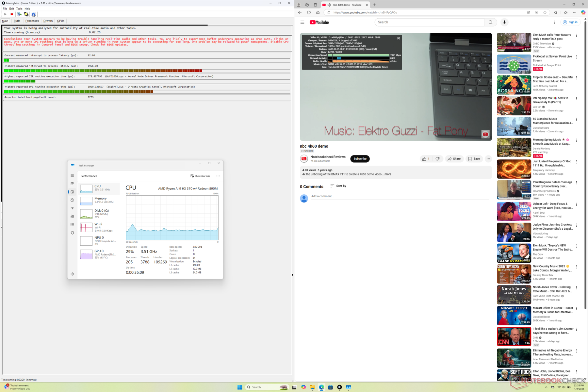Open the Tropical Bossa Jazz video thumbnail
Image resolution: width=588 pixels, height=392 pixels.
point(514,85)
